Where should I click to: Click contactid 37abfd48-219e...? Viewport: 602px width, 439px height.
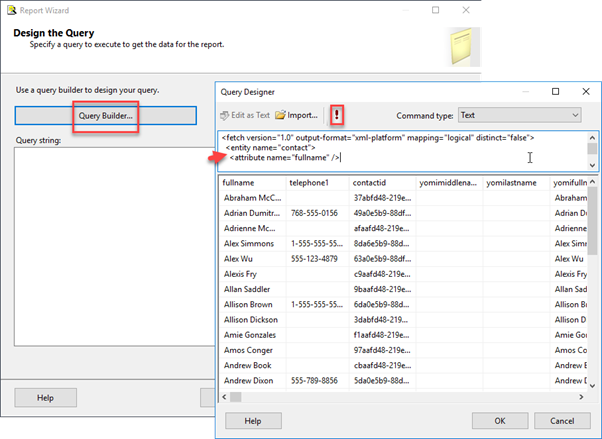pyautogui.click(x=382, y=198)
